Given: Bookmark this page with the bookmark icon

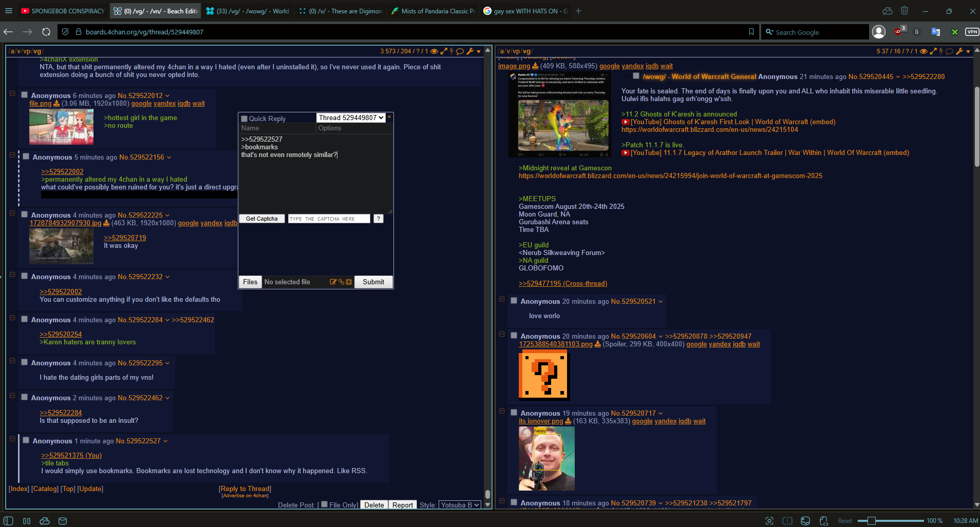Looking at the screenshot, I should (751, 32).
